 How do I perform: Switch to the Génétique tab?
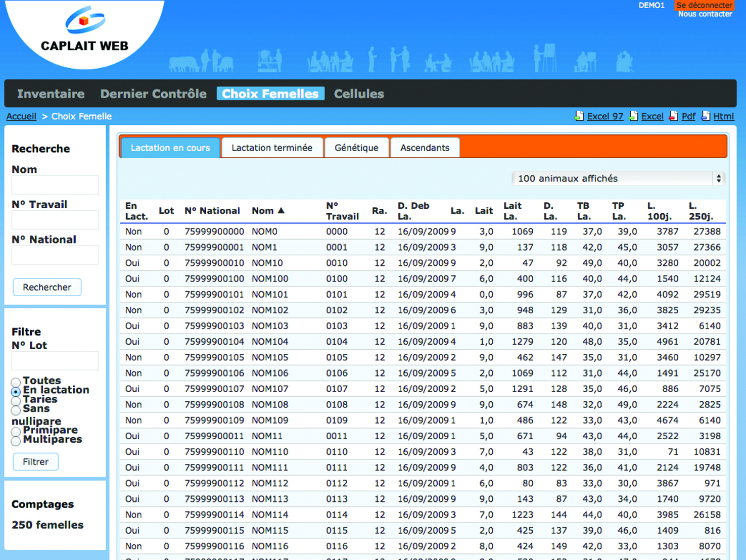(356, 148)
